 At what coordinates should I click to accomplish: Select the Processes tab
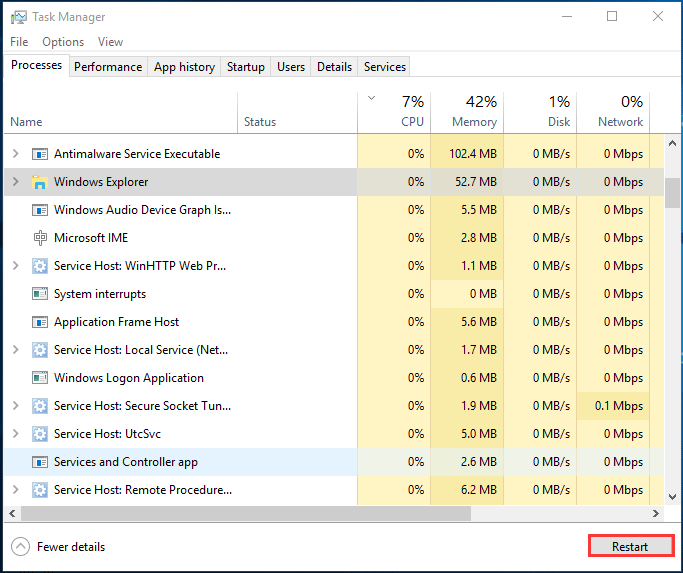[37, 65]
